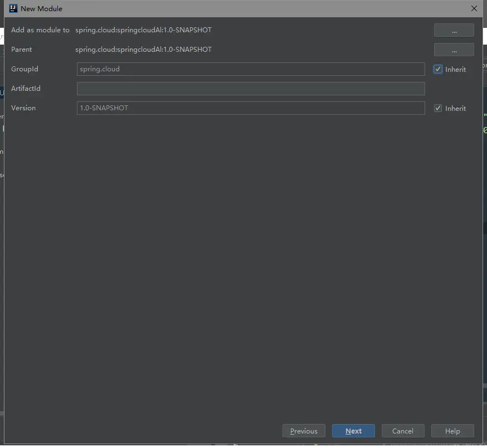Click the Parent label
Screen dimensions: 487x448
(x=21, y=50)
